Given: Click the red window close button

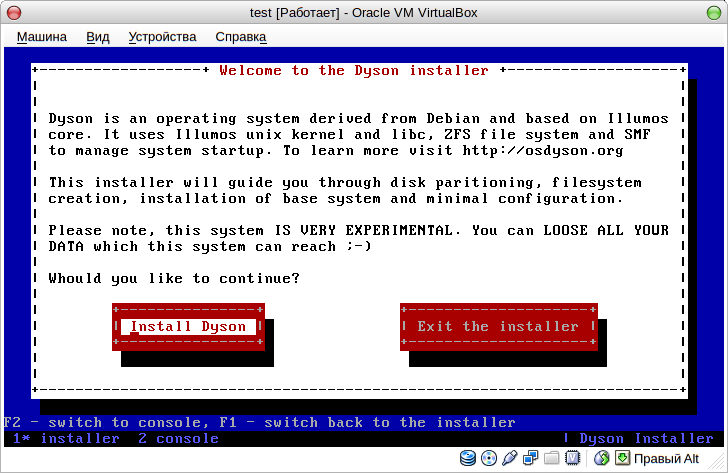Looking at the screenshot, I should (14, 13).
